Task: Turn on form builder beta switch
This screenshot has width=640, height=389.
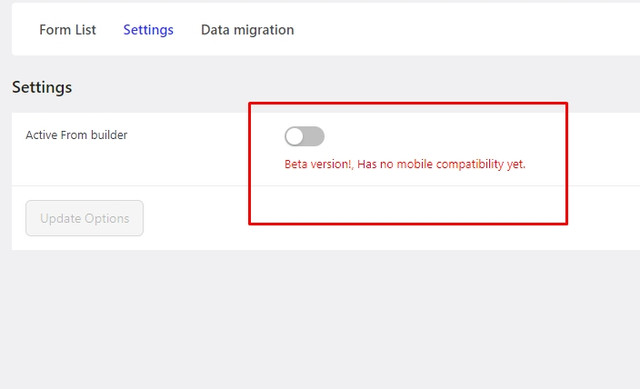Action: (x=304, y=136)
